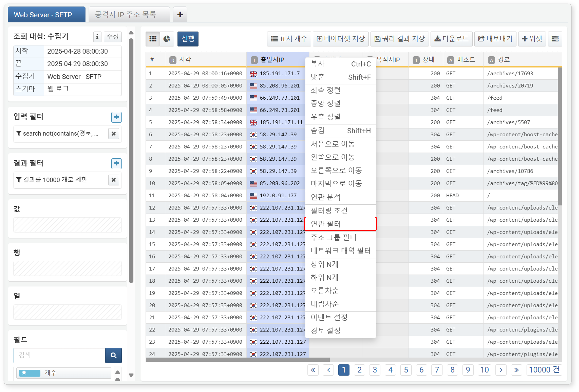The image size is (579, 392).
Task: Select 연관 필터 menu entry
Action: point(341,224)
